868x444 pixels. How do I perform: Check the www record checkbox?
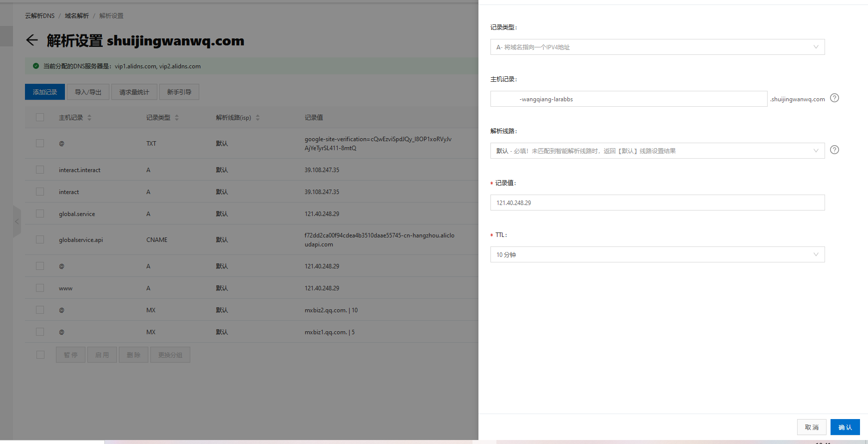tap(40, 288)
